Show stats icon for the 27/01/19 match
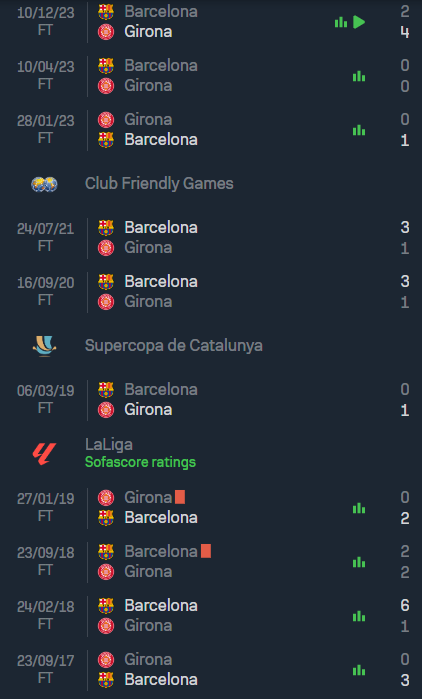Image resolution: width=422 pixels, height=699 pixels. [x=359, y=508]
